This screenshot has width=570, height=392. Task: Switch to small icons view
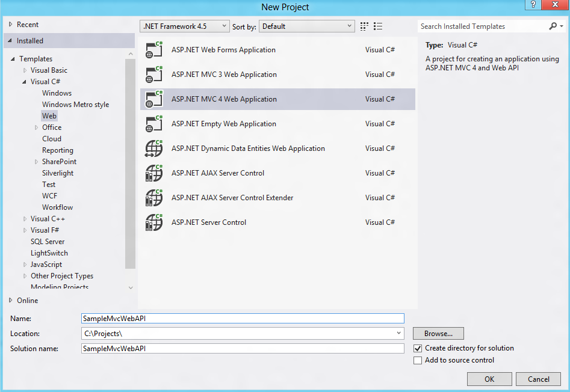[364, 26]
